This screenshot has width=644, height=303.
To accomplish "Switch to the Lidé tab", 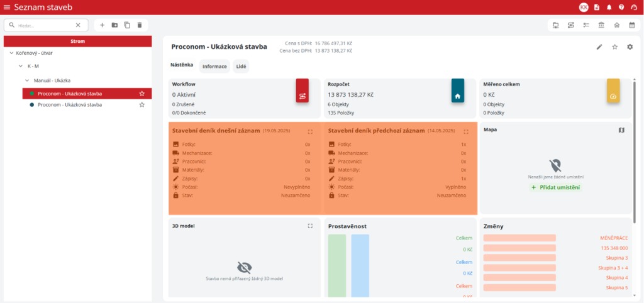I will (241, 66).
